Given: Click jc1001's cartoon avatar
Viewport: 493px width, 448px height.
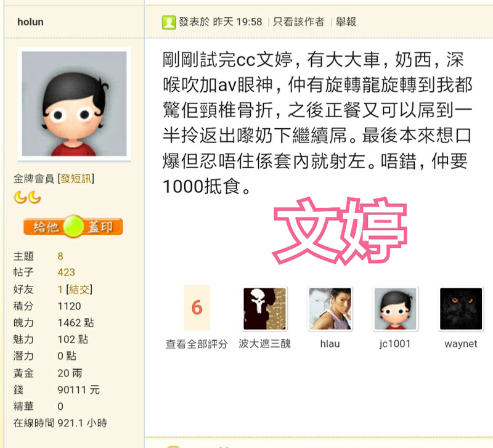Looking at the screenshot, I should tap(395, 308).
